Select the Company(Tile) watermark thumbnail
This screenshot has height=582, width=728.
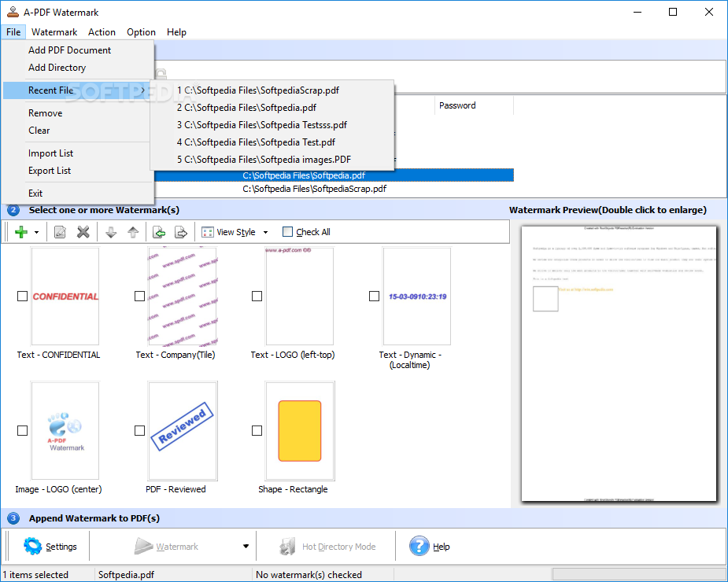[183, 296]
